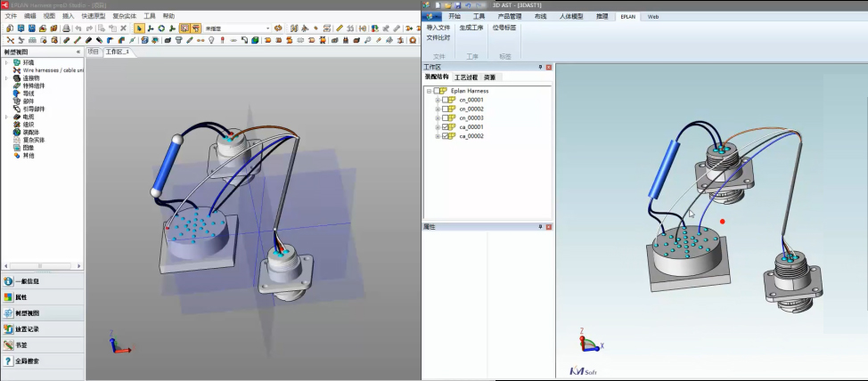868x381 pixels.
Task: Click the 导入文件 button
Action: tap(438, 28)
